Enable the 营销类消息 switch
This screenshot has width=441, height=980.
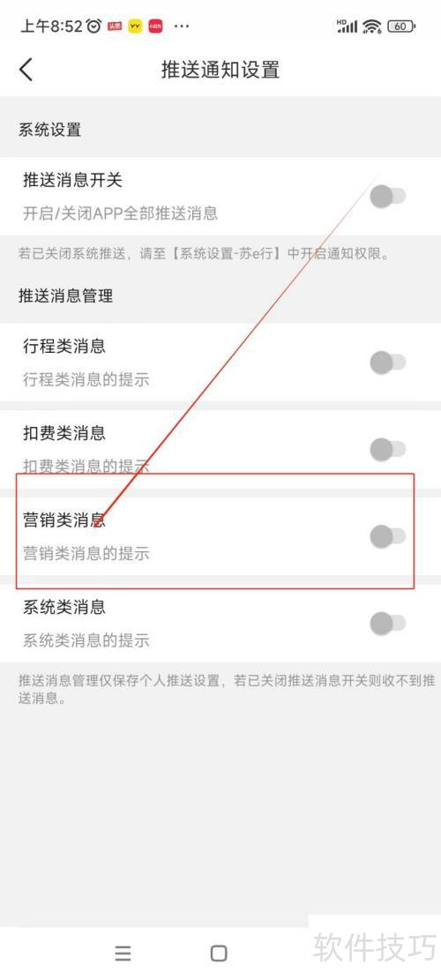(x=387, y=536)
